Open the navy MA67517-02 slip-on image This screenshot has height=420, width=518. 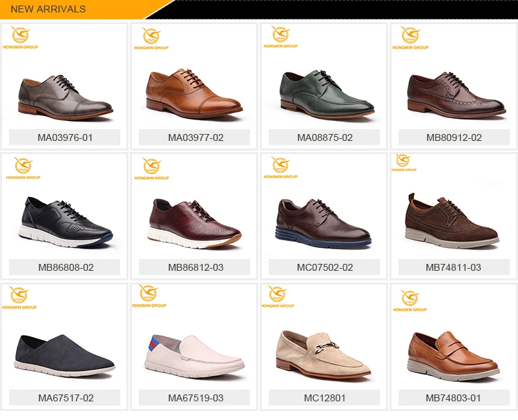pos(64,356)
